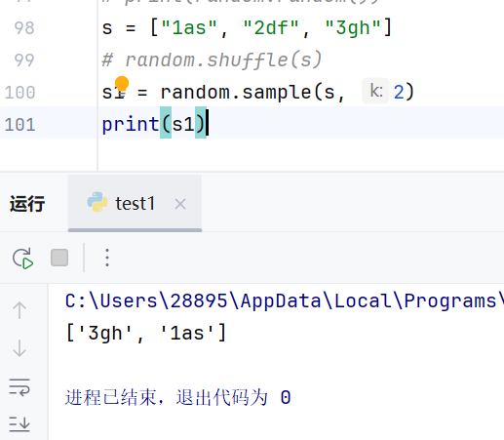Click s1 inside the print call

pyautogui.click(x=183, y=125)
